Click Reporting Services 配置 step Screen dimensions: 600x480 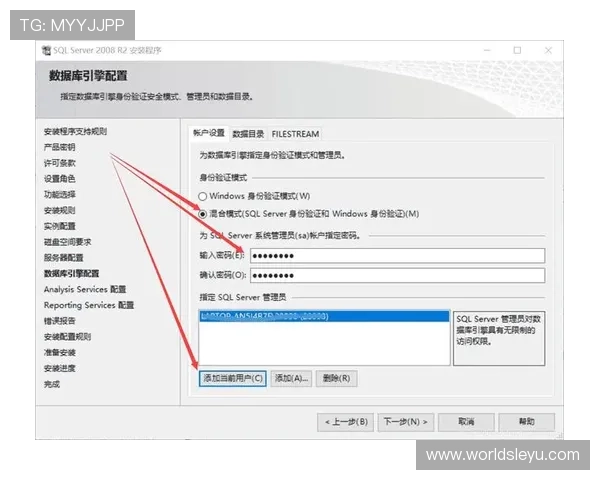[x=89, y=305]
